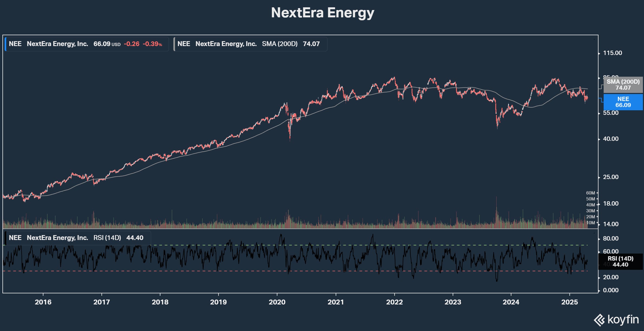Click the koyfin logo icon
The height and width of the screenshot is (331, 644).
599,320
